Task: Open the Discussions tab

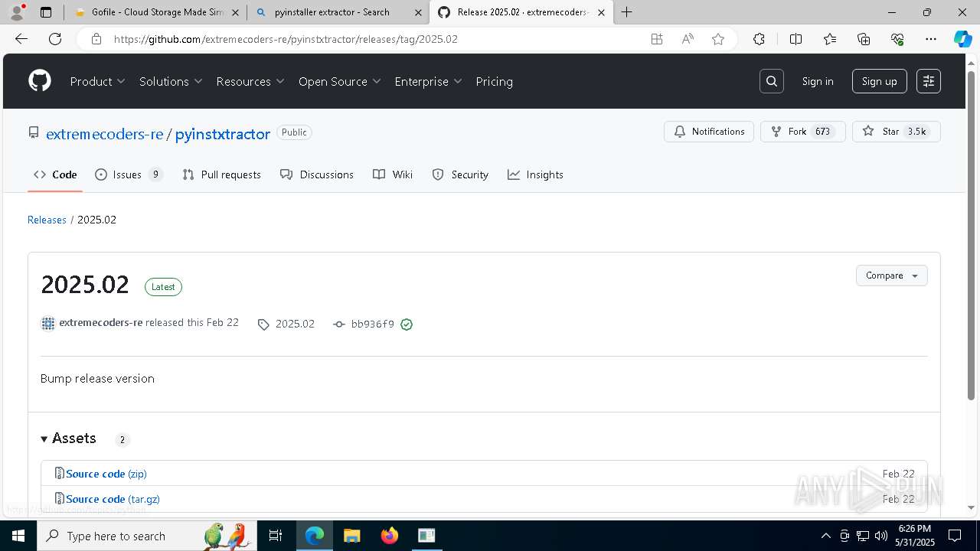Action: (317, 174)
